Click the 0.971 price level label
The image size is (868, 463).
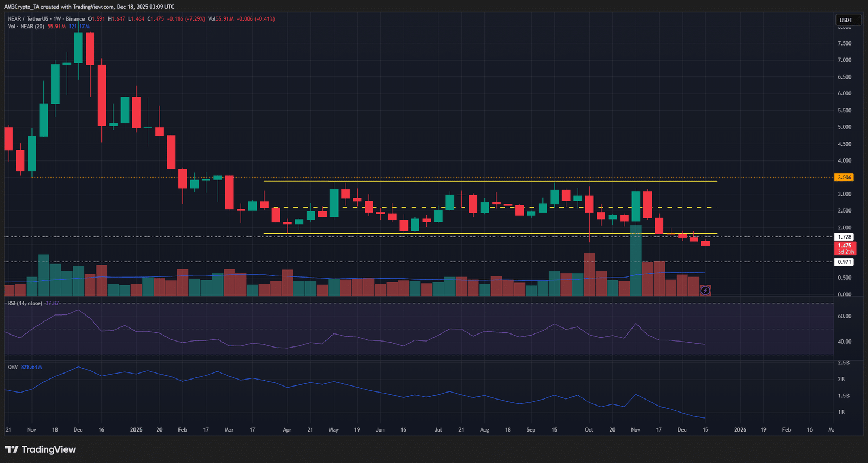pos(844,262)
